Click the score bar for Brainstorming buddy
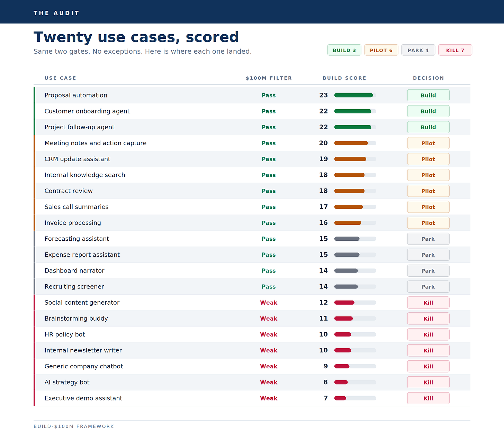Viewport: 504px width, 433px height. point(355,319)
